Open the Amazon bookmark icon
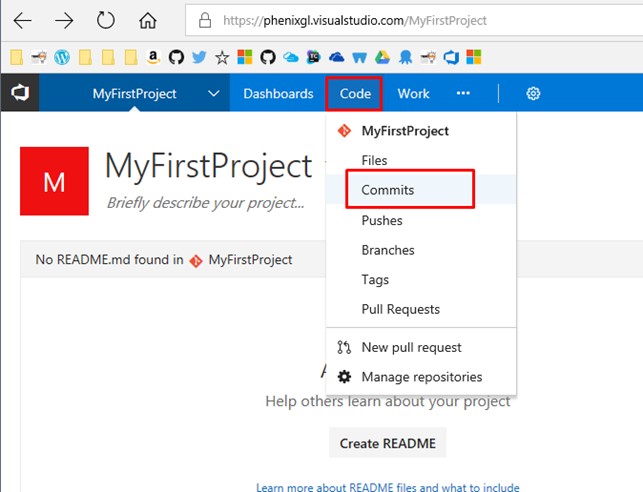 (153, 57)
